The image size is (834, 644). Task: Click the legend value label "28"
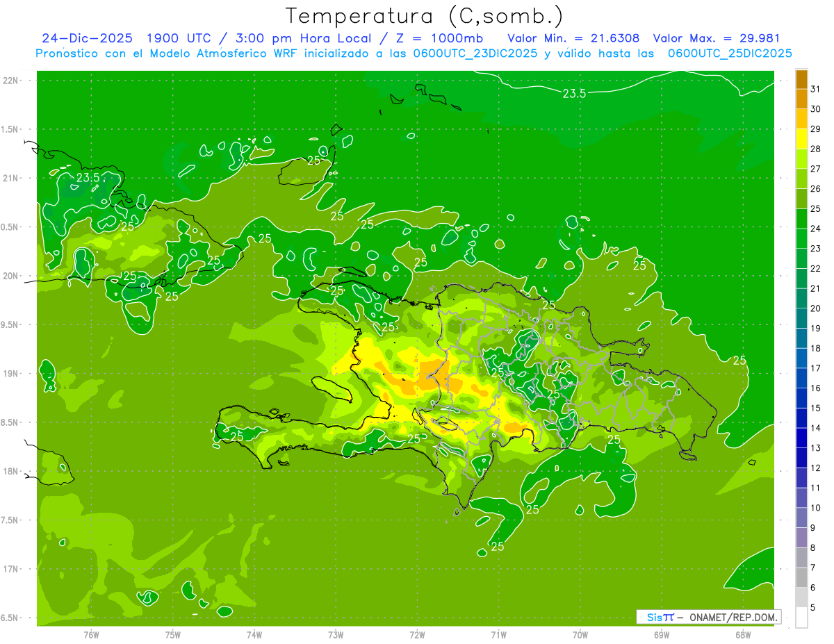[x=816, y=149]
